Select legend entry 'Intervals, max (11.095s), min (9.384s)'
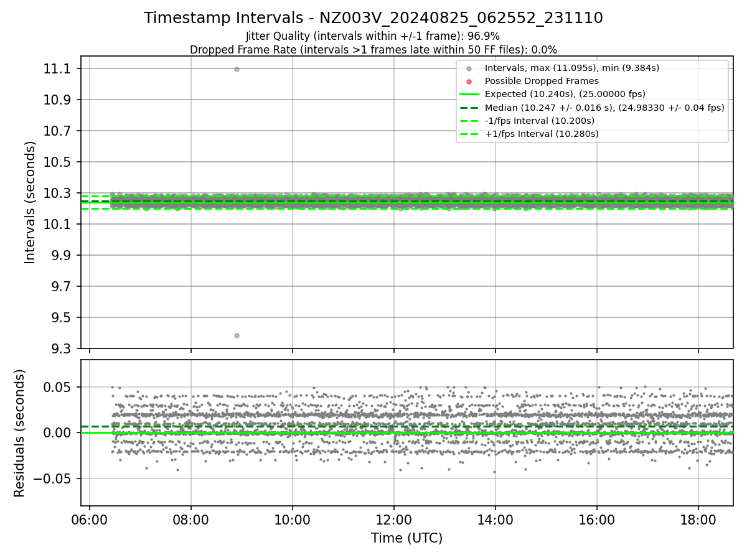The height and width of the screenshot is (560, 747). point(572,68)
